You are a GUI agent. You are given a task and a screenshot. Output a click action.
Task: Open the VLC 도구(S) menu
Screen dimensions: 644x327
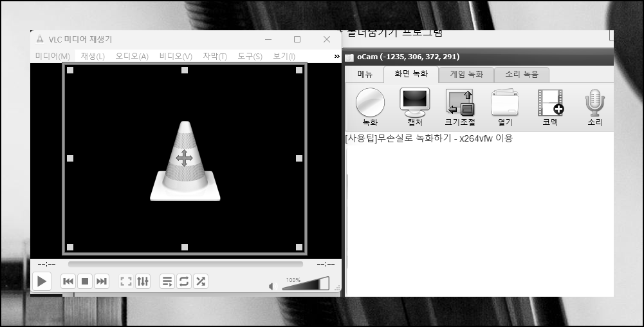click(250, 56)
